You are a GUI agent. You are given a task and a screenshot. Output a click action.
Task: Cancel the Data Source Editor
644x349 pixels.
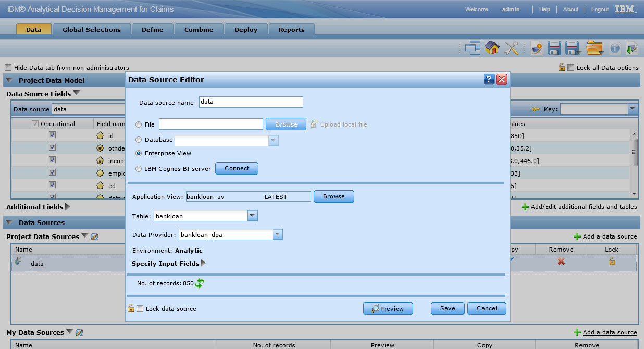tap(487, 308)
